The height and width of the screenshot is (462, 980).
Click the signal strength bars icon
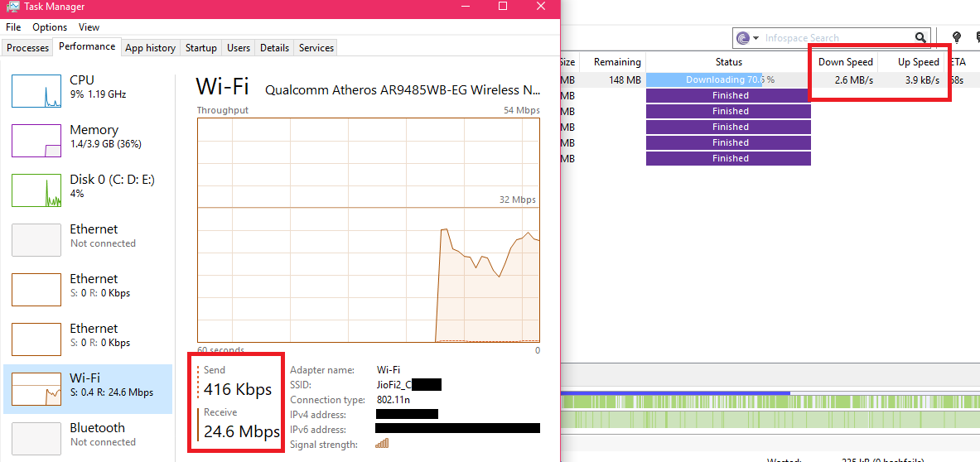pyautogui.click(x=382, y=444)
